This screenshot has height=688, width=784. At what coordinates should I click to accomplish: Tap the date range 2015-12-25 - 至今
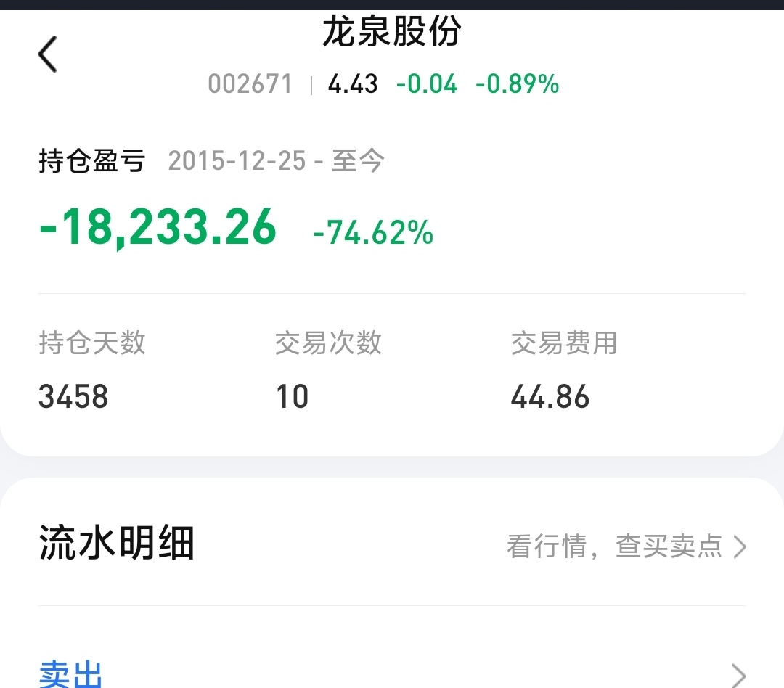pyautogui.click(x=276, y=161)
